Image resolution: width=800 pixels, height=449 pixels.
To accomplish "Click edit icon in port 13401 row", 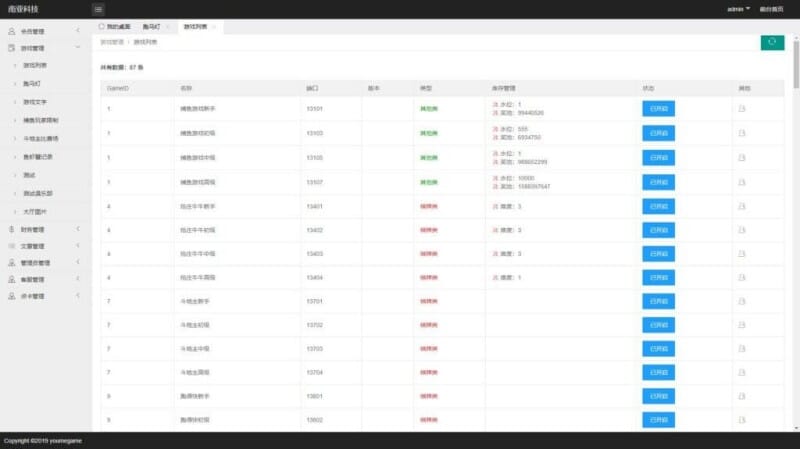I will coord(743,206).
